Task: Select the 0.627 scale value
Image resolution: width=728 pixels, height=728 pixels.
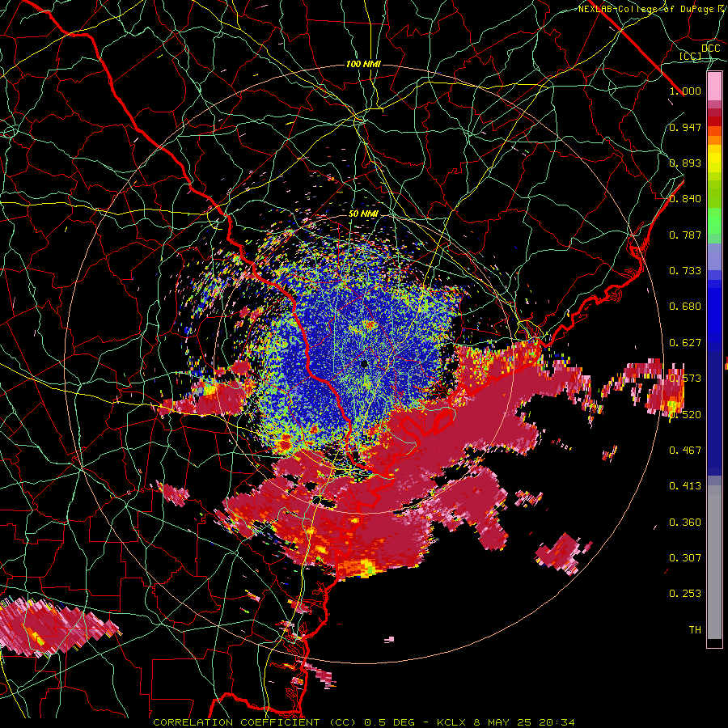Action: tap(685, 343)
